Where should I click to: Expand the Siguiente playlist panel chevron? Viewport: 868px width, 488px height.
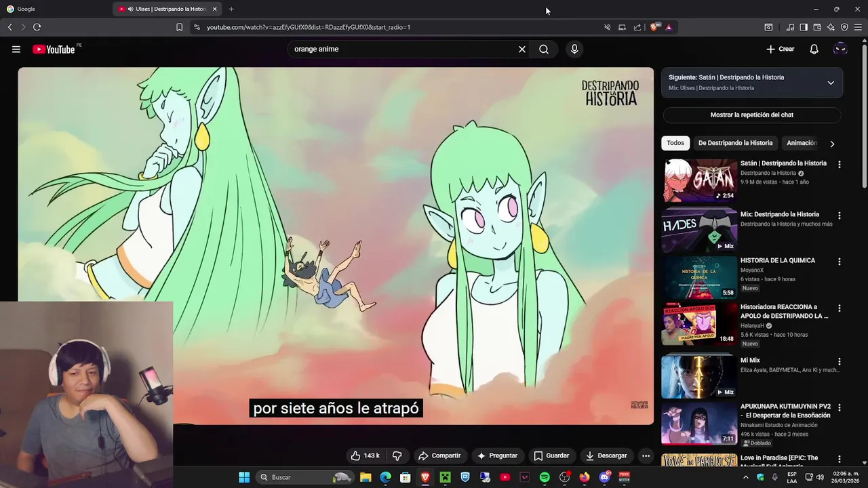pos(831,83)
